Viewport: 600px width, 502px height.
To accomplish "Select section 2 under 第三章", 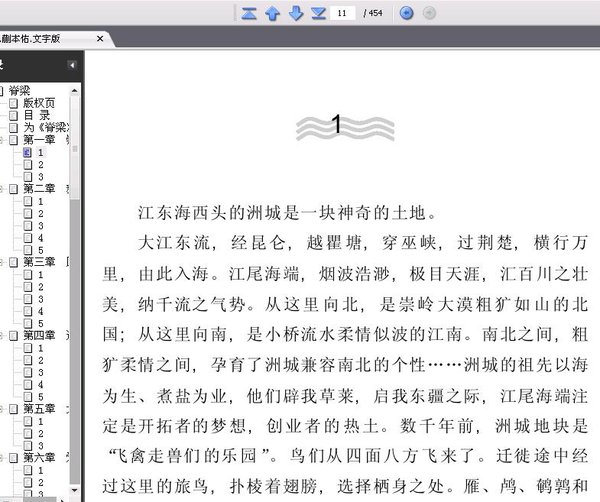I will (41, 287).
